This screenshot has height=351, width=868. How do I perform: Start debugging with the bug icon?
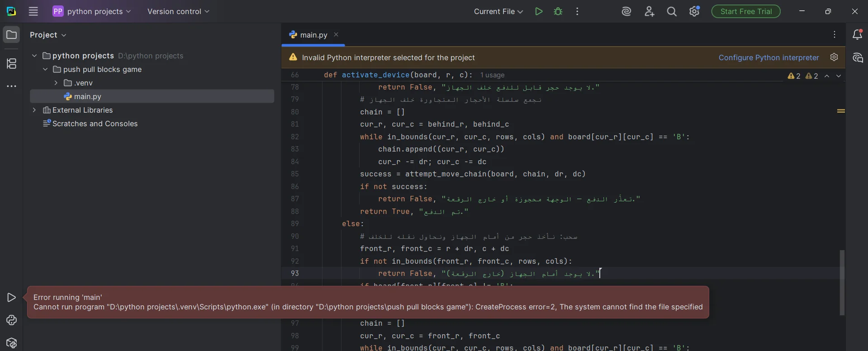coord(558,11)
